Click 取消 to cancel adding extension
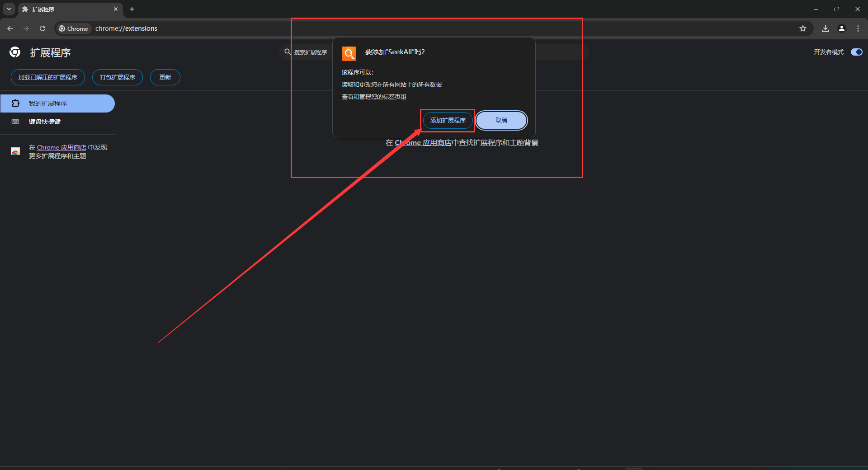Viewport: 868px width, 470px height. (501, 120)
